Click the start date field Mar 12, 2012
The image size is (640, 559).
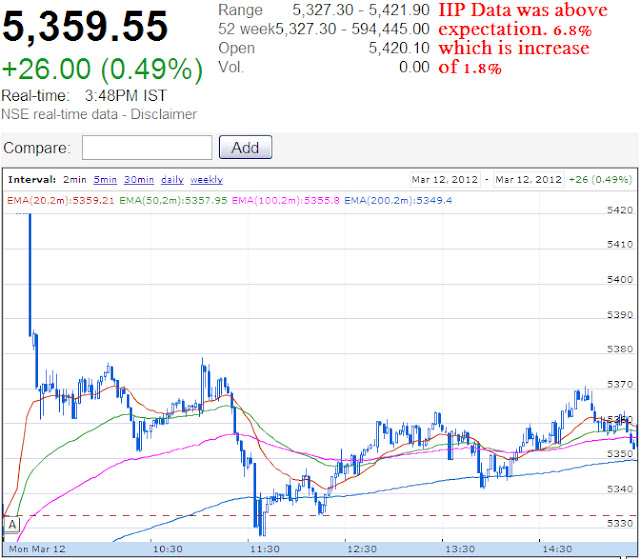point(444,180)
